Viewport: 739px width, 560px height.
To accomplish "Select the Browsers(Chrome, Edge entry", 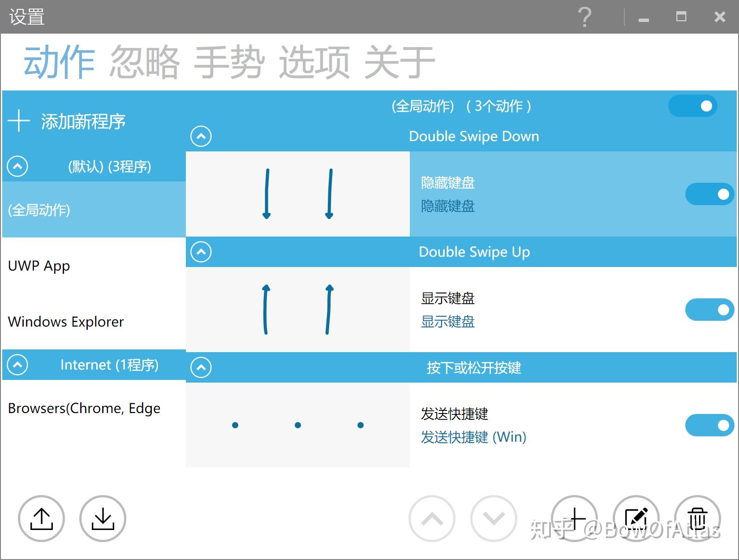I will point(94,408).
